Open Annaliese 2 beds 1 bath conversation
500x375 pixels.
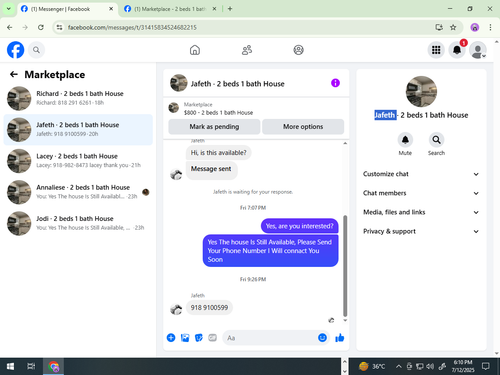coord(78,192)
